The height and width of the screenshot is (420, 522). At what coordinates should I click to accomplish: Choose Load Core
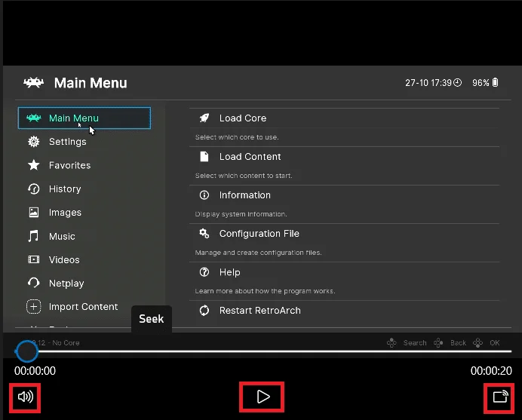click(x=345, y=118)
